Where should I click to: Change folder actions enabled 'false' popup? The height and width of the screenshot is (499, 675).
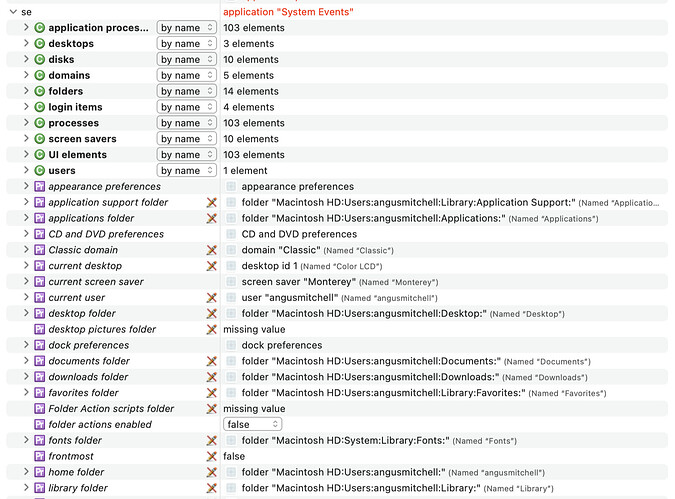pos(252,425)
